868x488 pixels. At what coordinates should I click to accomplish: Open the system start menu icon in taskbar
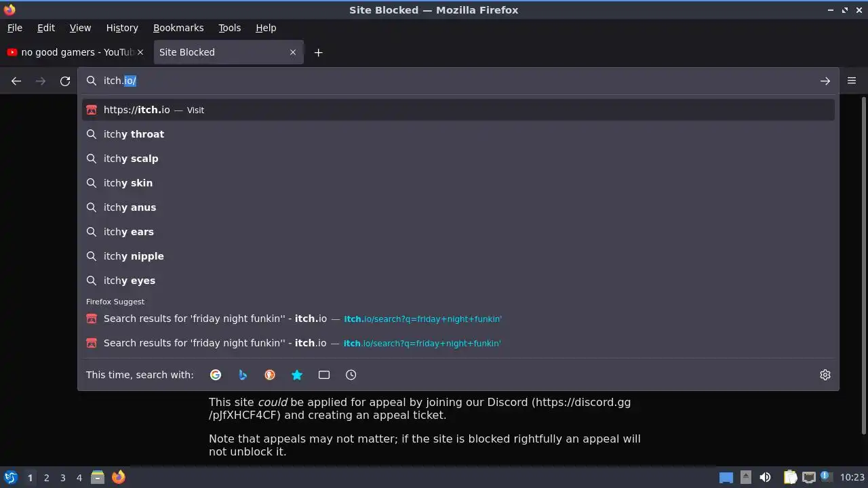point(10,478)
